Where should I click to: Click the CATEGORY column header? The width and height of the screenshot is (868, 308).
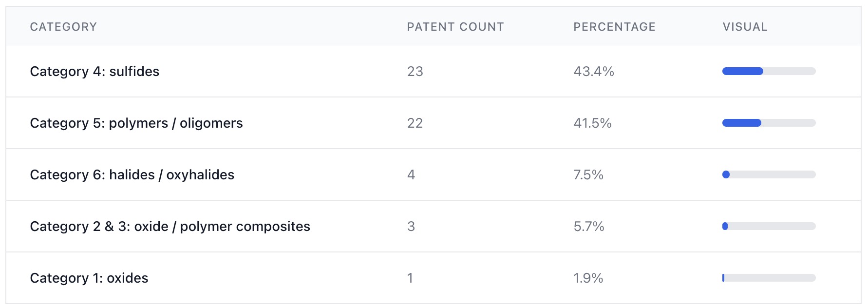(63, 27)
